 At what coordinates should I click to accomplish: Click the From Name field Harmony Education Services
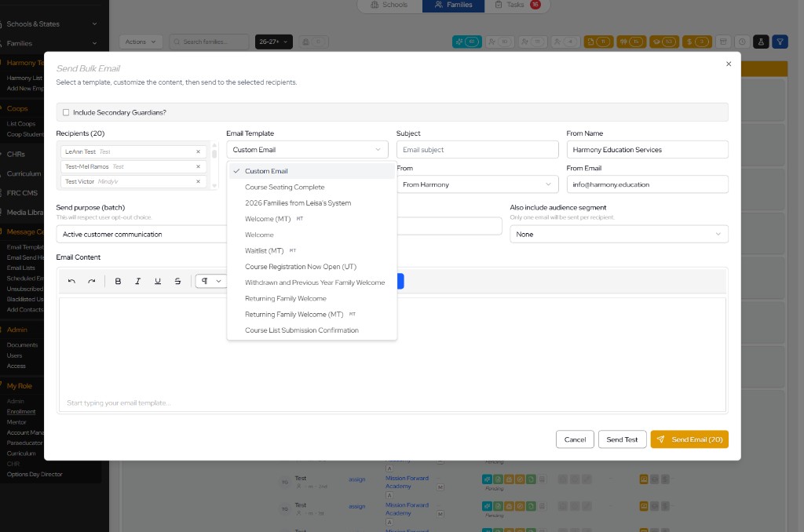(x=647, y=150)
